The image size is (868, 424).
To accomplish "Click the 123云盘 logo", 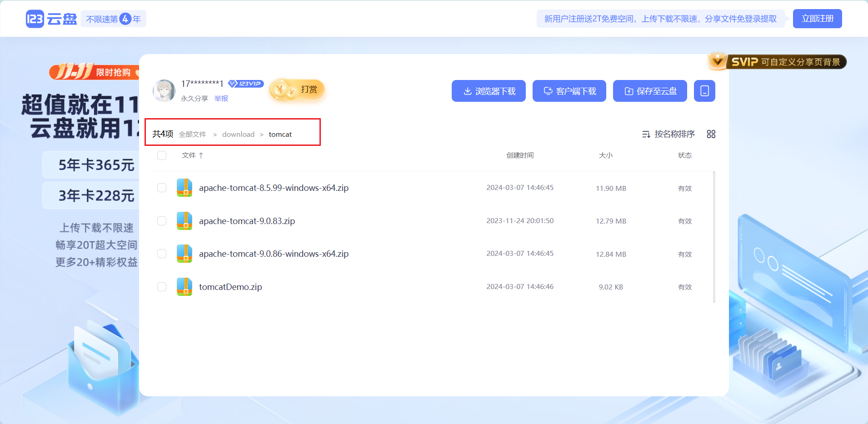I will click(51, 19).
